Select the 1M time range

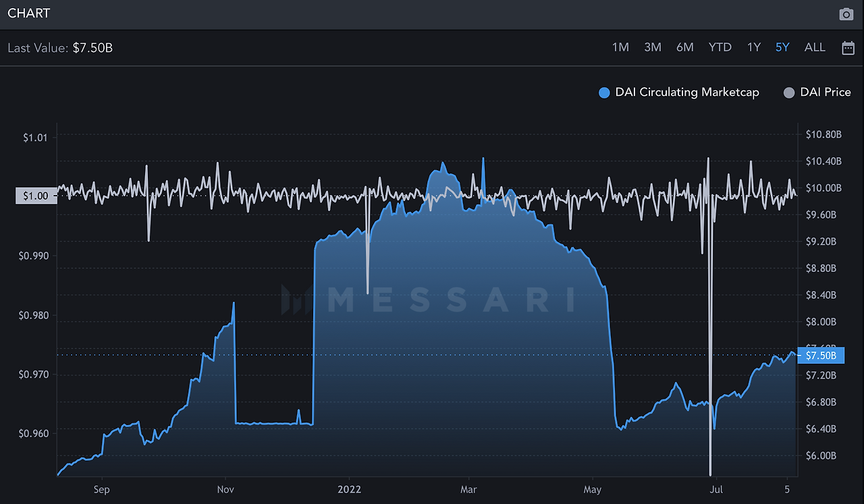620,47
